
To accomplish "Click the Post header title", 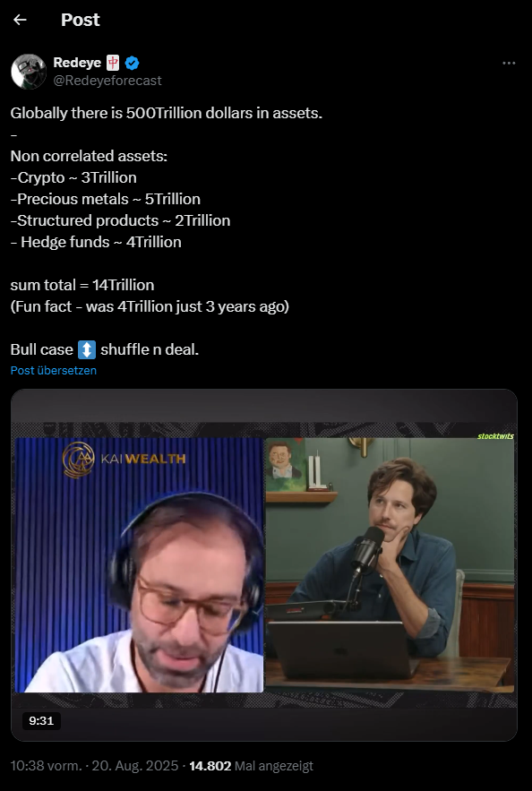I will pyautogui.click(x=81, y=20).
